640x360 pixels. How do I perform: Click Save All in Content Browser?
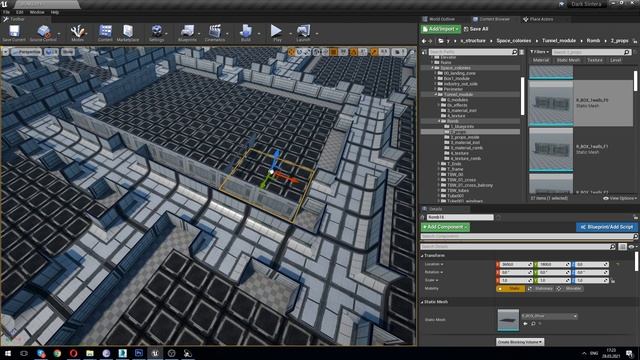point(476,29)
